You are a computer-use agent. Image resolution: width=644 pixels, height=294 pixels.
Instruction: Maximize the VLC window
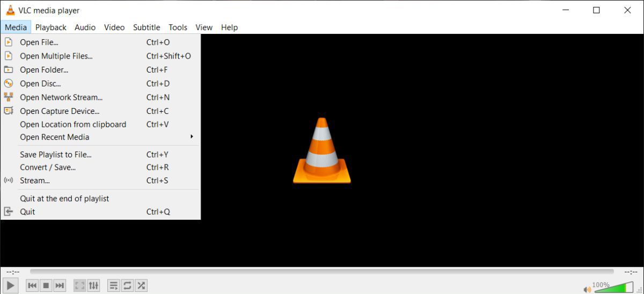[x=596, y=10]
